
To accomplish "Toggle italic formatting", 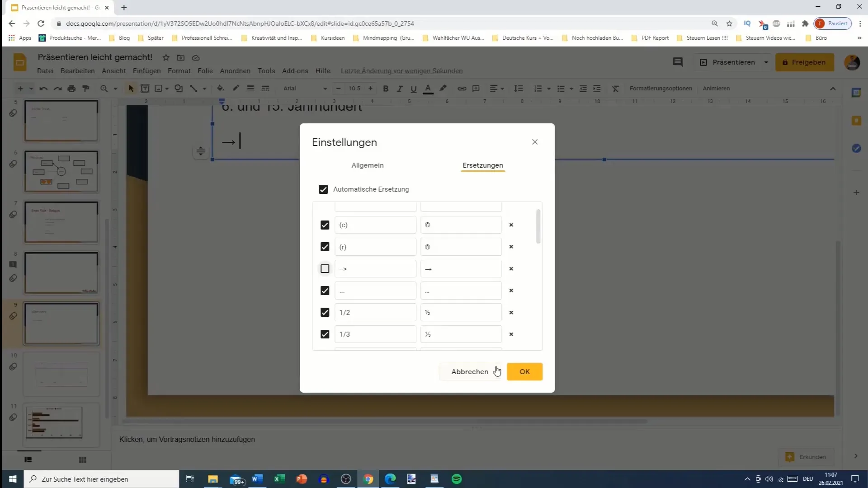I will 400,89.
